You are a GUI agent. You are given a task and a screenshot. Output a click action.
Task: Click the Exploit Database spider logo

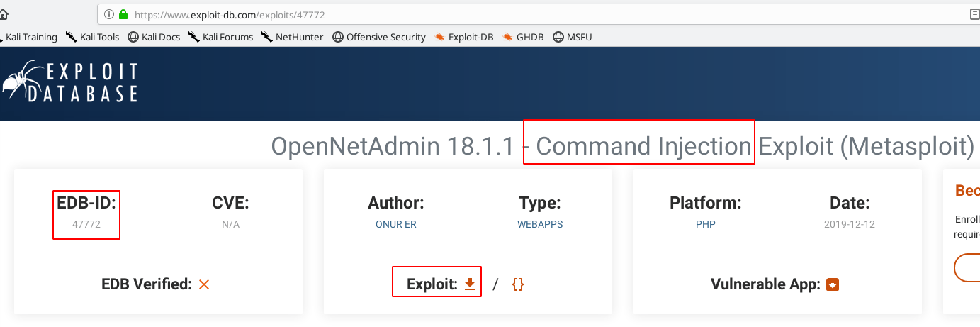(x=69, y=82)
